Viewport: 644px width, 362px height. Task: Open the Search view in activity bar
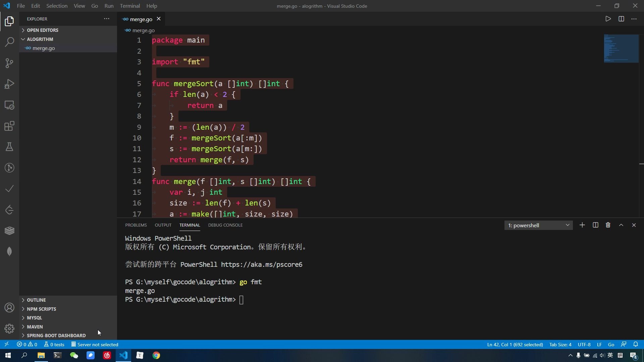(x=9, y=42)
